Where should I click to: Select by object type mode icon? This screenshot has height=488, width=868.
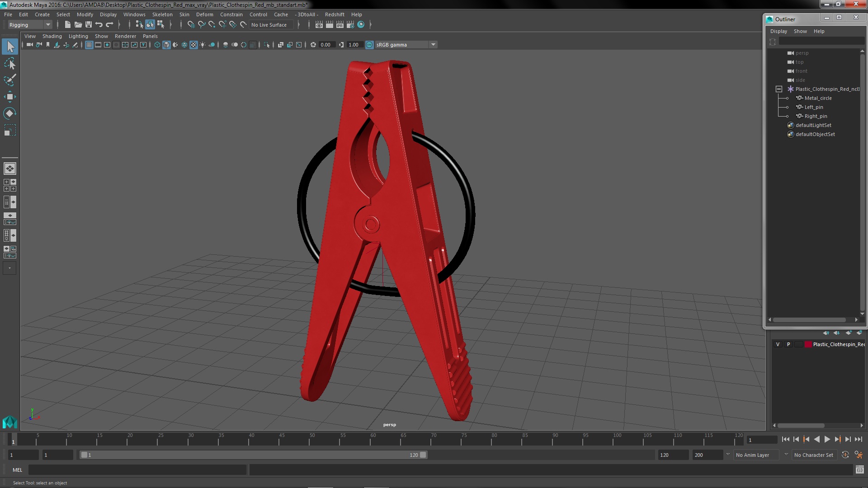point(150,25)
